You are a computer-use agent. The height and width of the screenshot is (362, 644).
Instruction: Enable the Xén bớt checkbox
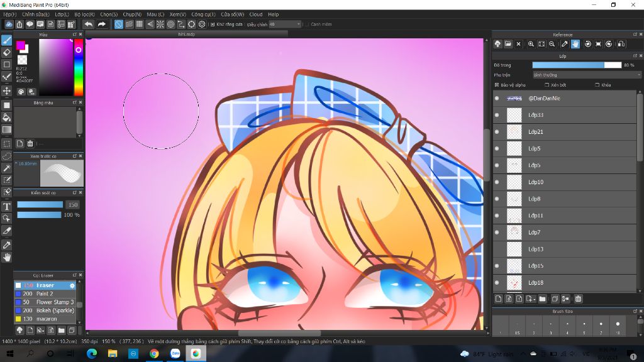click(x=547, y=85)
